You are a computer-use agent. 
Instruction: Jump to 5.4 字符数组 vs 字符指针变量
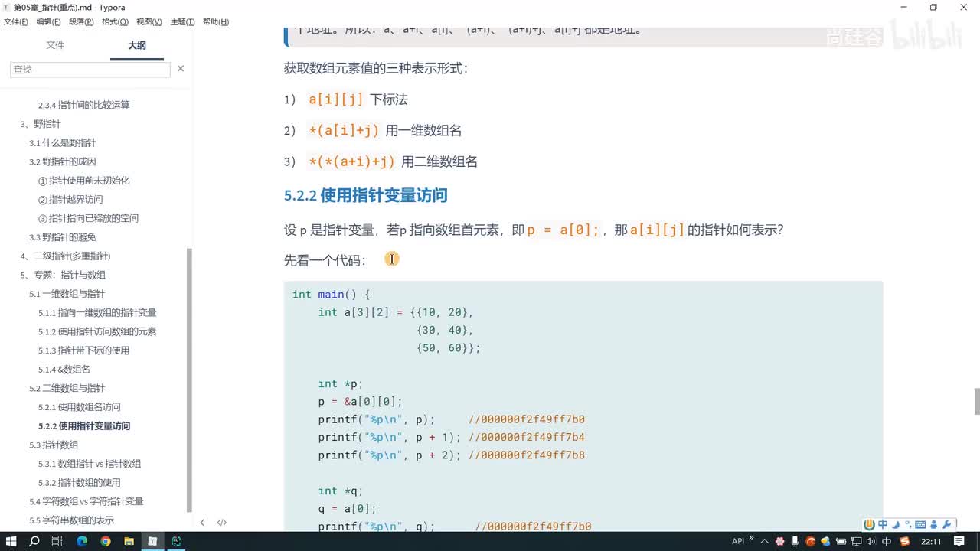click(x=87, y=501)
